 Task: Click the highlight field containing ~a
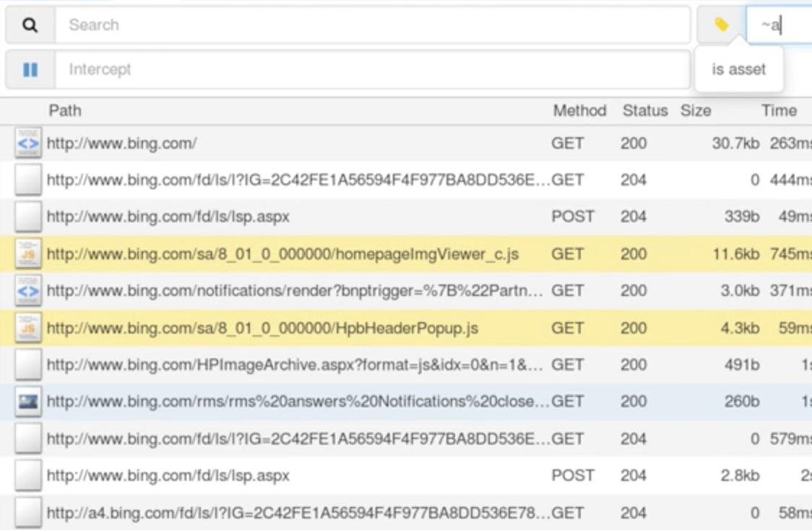[x=779, y=25]
